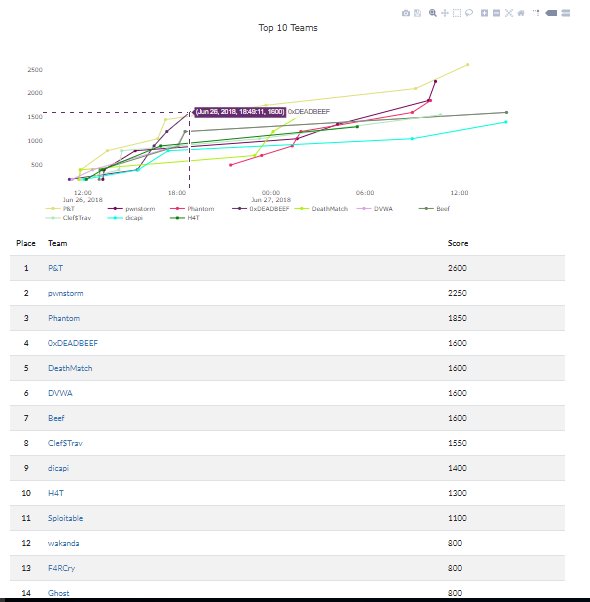Screen dimensions: 590x602
Task: Click the 'Jun 27, 2018' axis date label
Action: click(271, 200)
